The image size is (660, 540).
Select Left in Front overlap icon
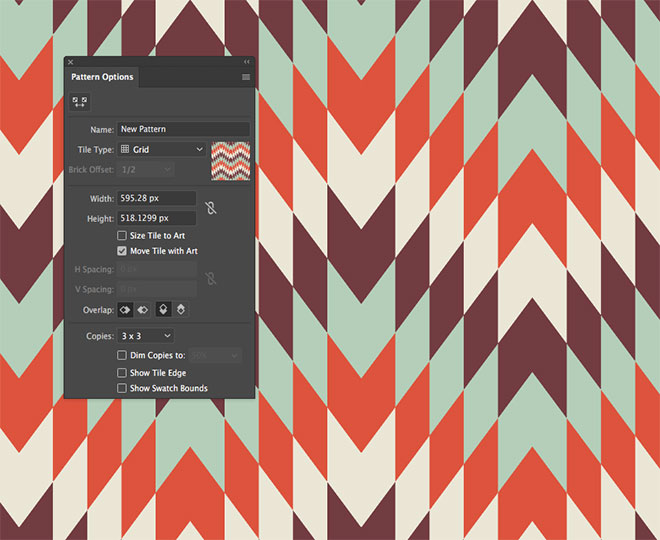point(126,310)
